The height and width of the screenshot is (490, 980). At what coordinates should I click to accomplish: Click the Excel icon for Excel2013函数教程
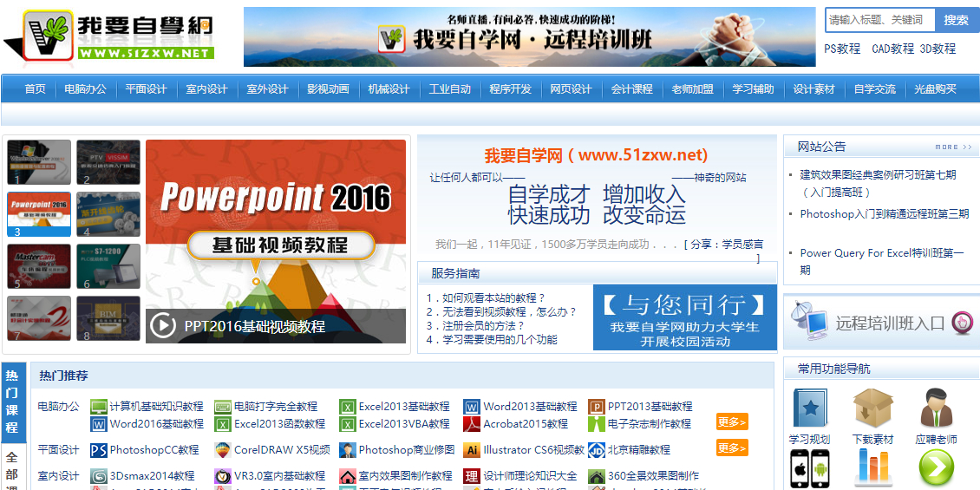pyautogui.click(x=223, y=424)
